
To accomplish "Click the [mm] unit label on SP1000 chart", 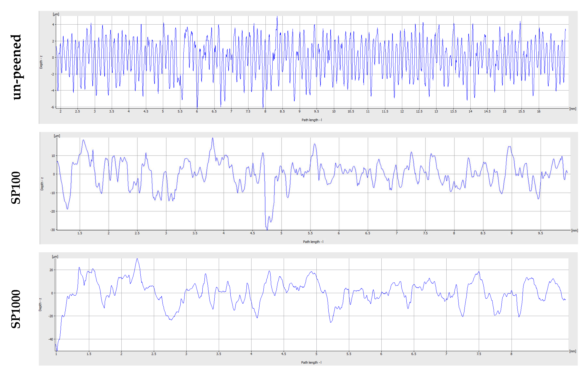I will [573, 351].
